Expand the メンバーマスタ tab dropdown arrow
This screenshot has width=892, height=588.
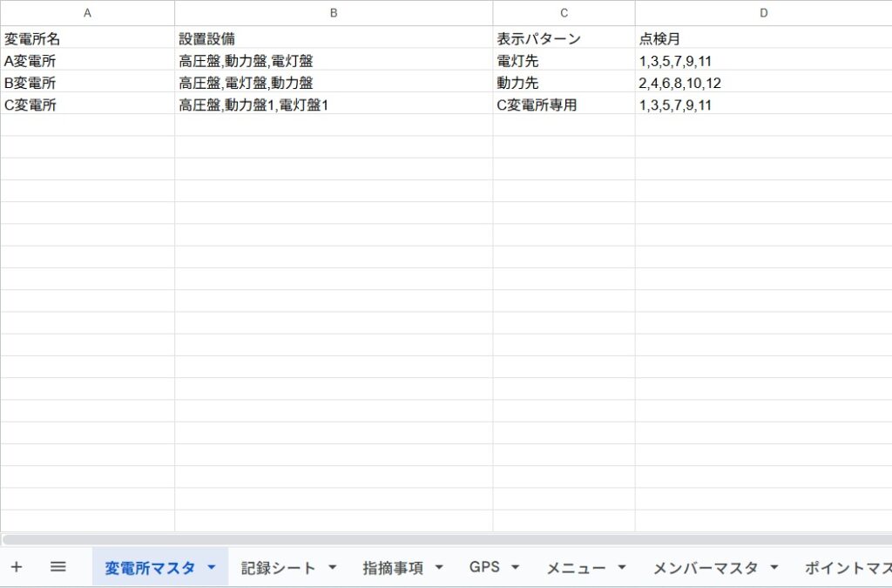pos(774,568)
